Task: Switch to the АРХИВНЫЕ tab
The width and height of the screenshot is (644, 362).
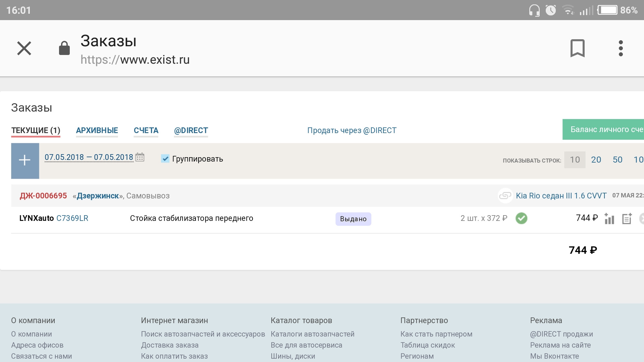Action: pos(97,130)
